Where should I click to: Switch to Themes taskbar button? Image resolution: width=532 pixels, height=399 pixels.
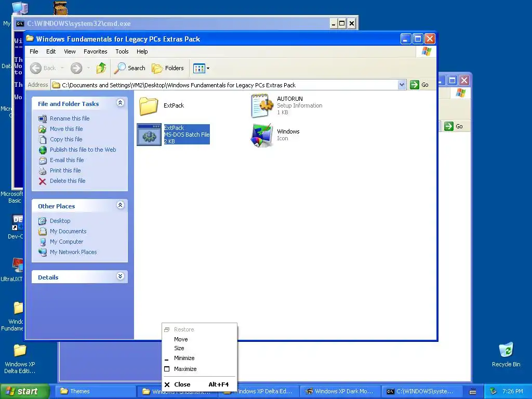pos(96,392)
